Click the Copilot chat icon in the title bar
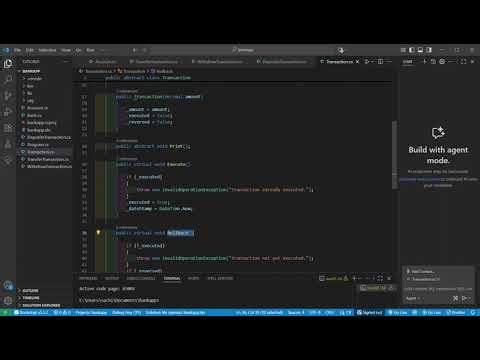 pos(341,50)
